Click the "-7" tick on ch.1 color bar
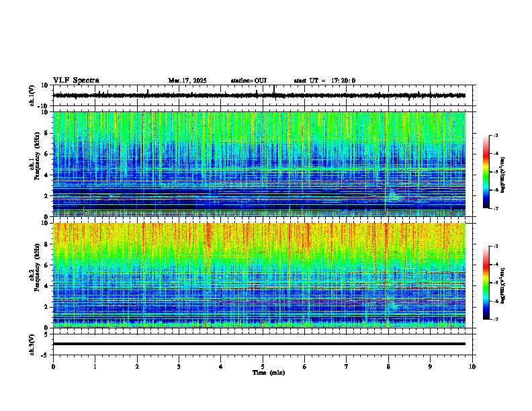 [x=495, y=209]
